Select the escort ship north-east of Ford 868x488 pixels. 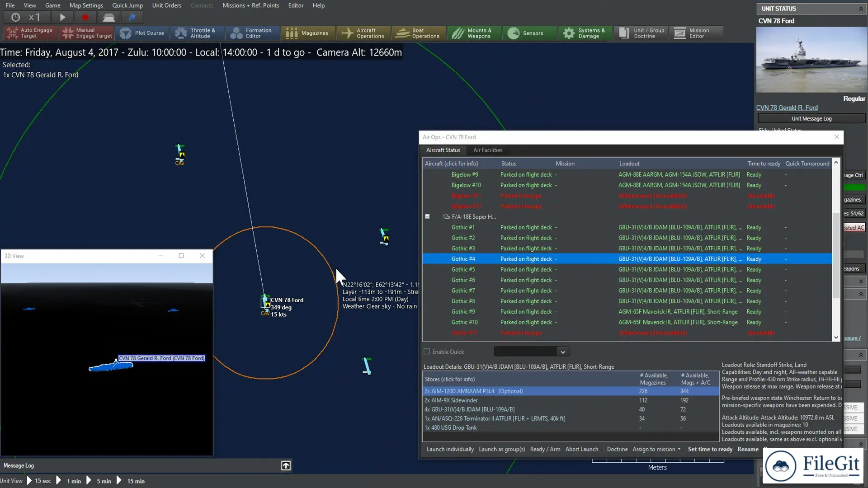[384, 237]
